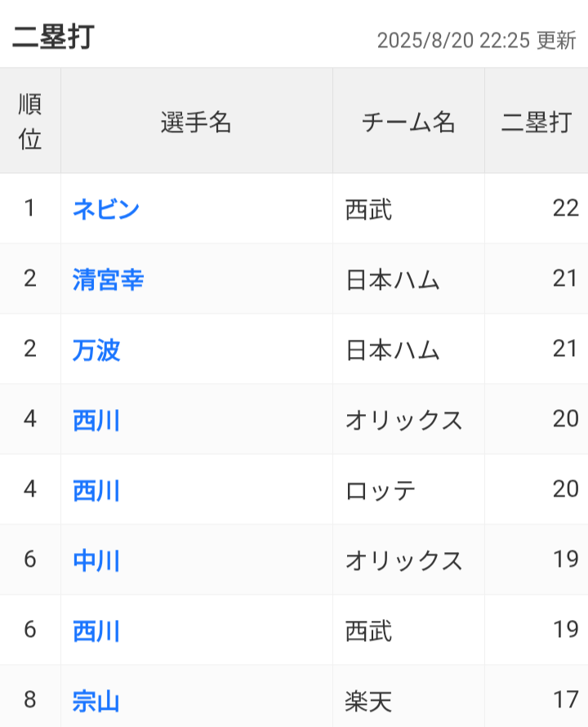
Task: Select 西川 from the ロッテ row
Action: [x=96, y=490]
